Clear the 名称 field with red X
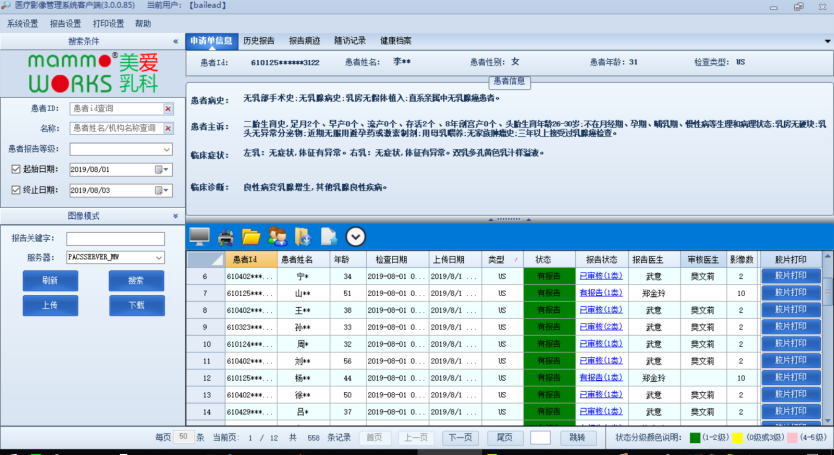The height and width of the screenshot is (455, 834). tap(168, 128)
